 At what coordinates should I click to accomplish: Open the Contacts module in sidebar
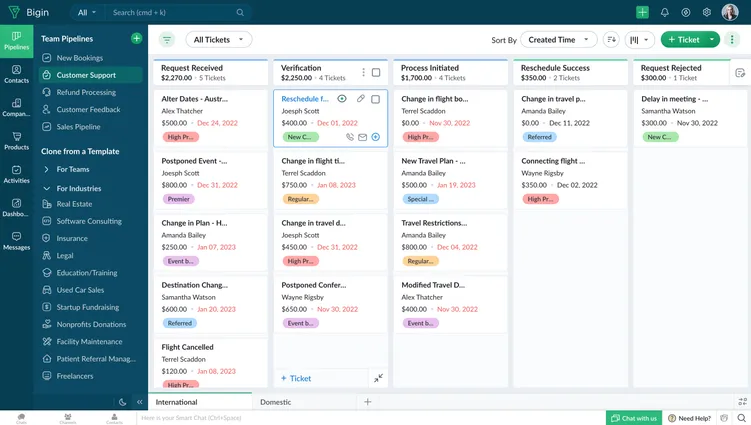click(x=16, y=72)
